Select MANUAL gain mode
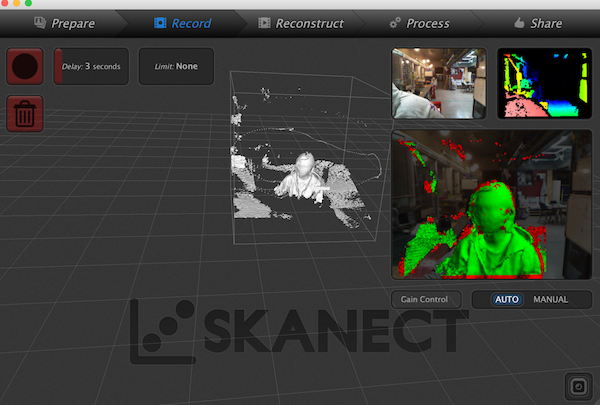Image resolution: width=600 pixels, height=405 pixels. 550,299
